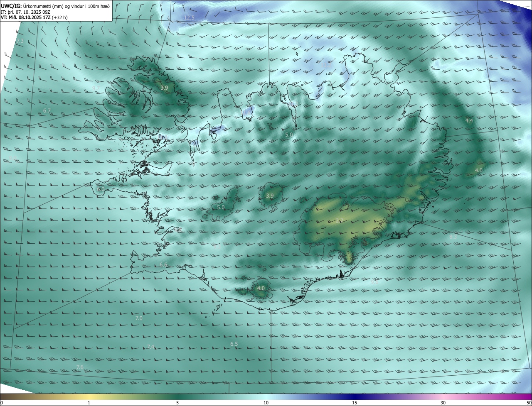Click the '0' tick on the colour scale
The image size is (532, 406).
point(2,403)
